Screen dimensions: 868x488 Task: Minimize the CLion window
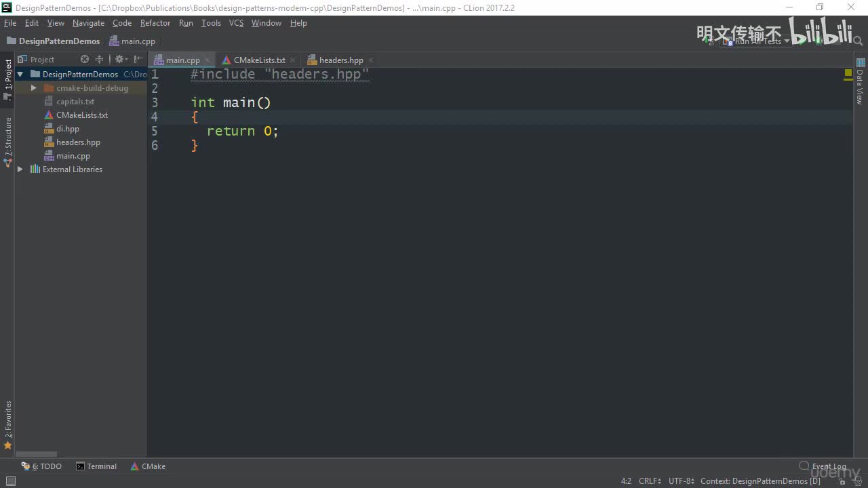coord(788,7)
